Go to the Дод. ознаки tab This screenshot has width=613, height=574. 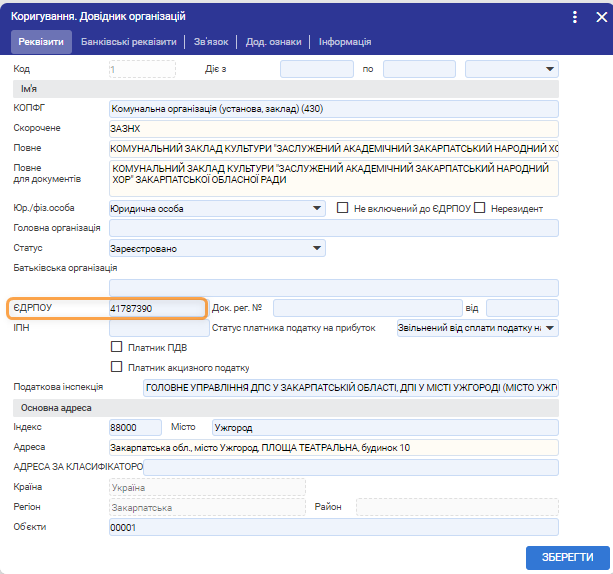[273, 42]
